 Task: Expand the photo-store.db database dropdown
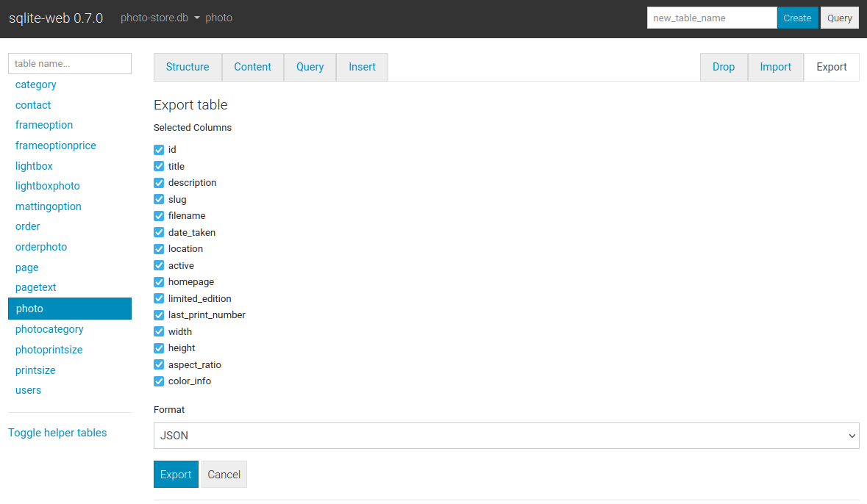(160, 18)
